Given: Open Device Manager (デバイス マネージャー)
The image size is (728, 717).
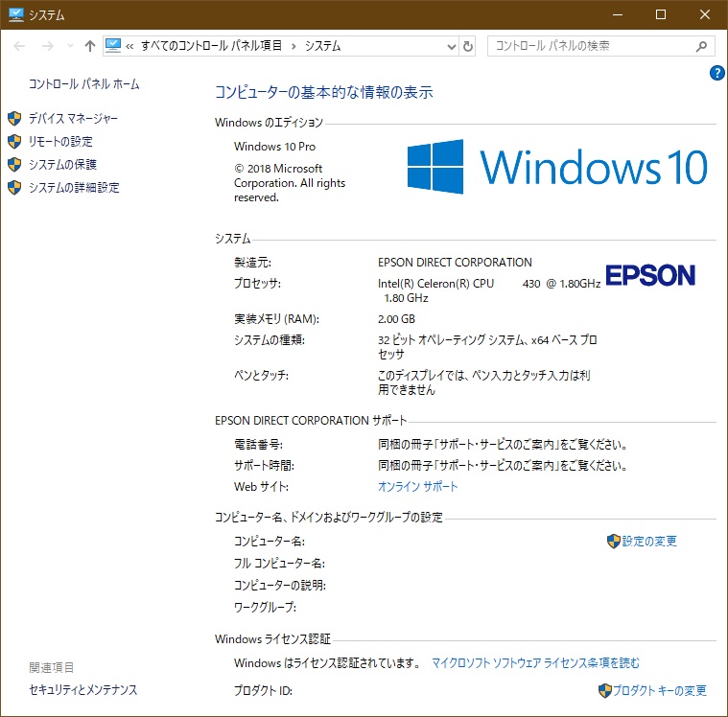Looking at the screenshot, I should [x=73, y=118].
